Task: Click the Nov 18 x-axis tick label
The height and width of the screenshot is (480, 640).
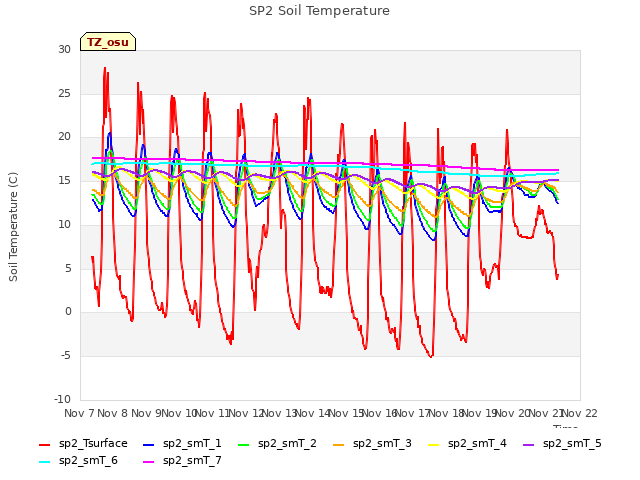Action: click(446, 413)
